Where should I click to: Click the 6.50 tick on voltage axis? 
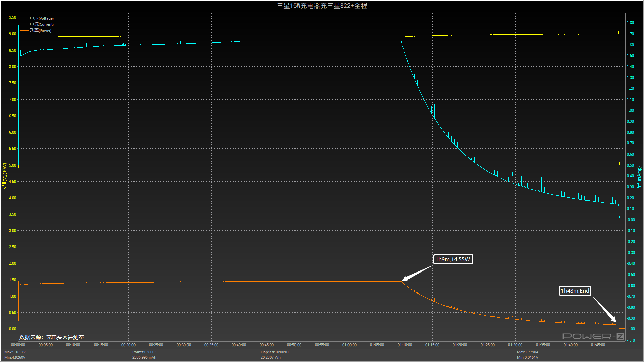(12, 116)
